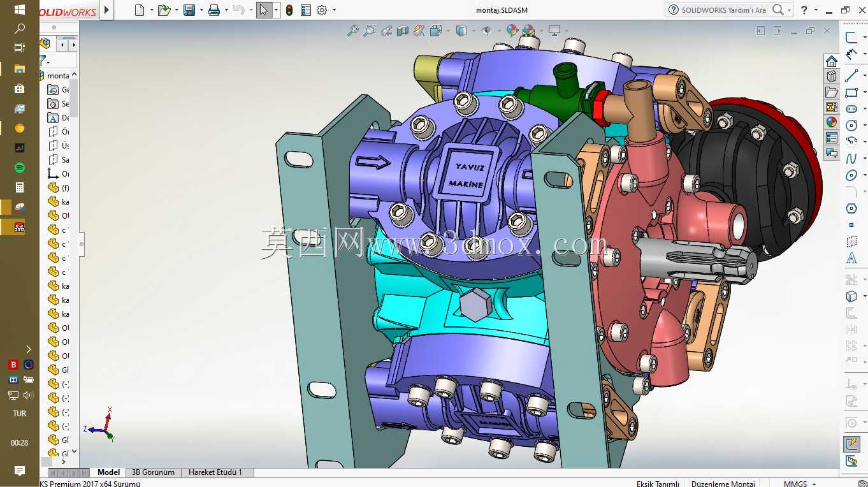
Task: Select the Ellipse sketch tool
Action: 851,175
